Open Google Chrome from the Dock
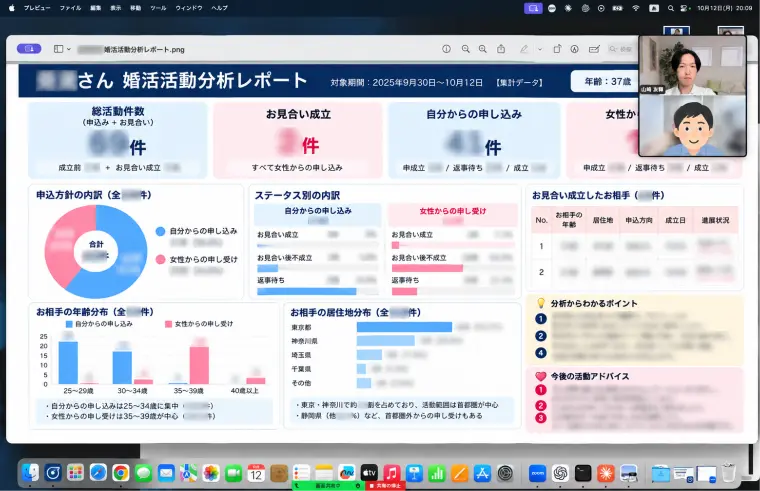The image size is (760, 491). (121, 473)
